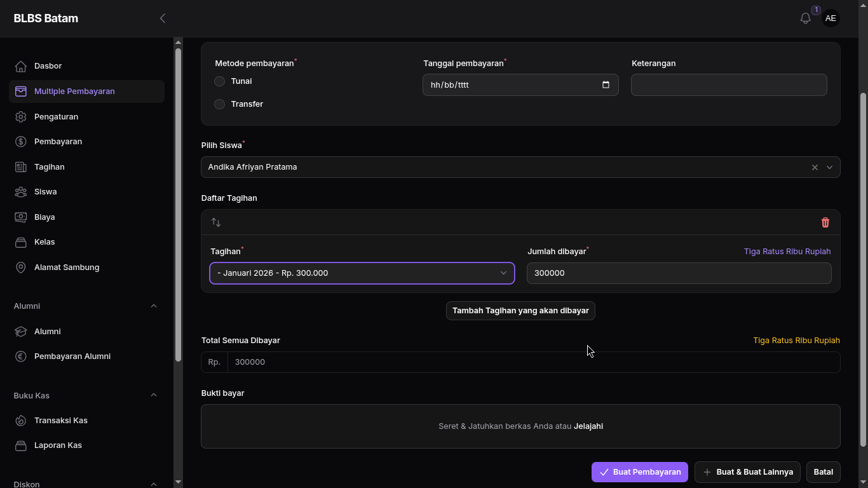Image resolution: width=868 pixels, height=488 pixels.
Task: Click the Buat Pembayaran button
Action: [639, 472]
